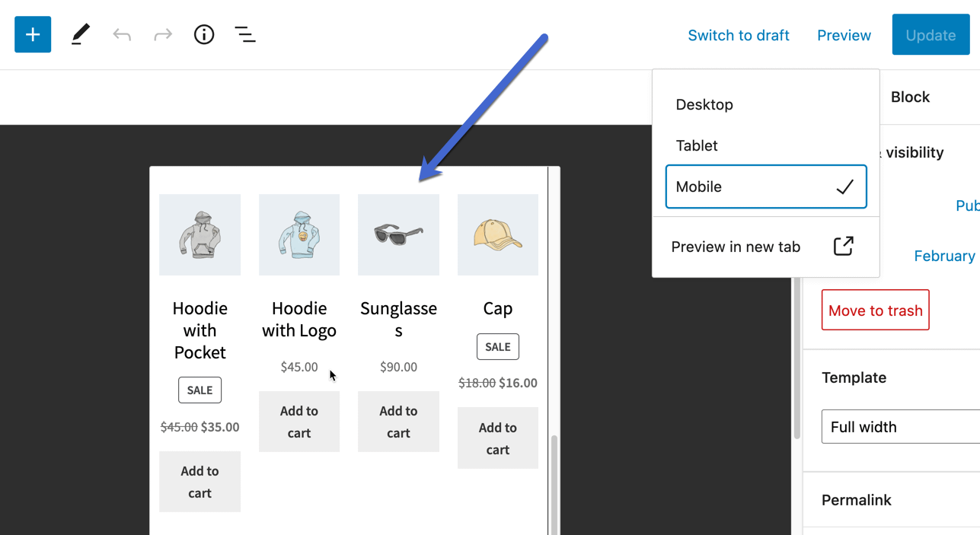
Task: Select the editing pencil tool
Action: pos(80,34)
